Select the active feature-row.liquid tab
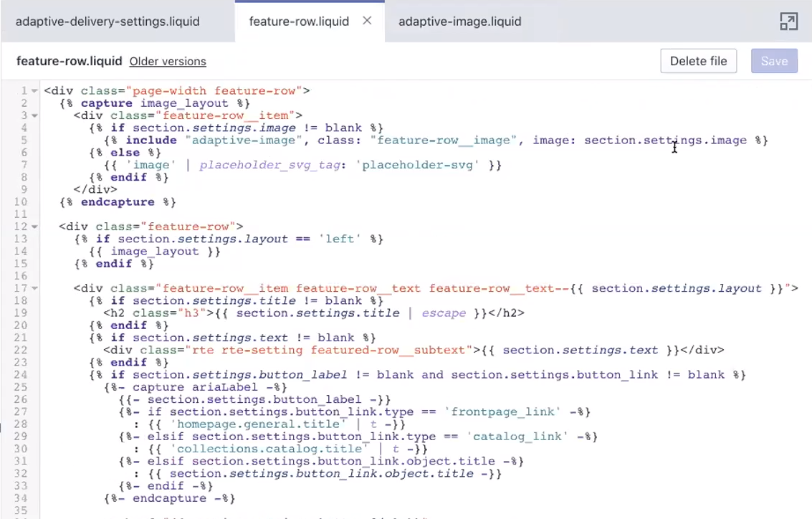 (x=299, y=21)
